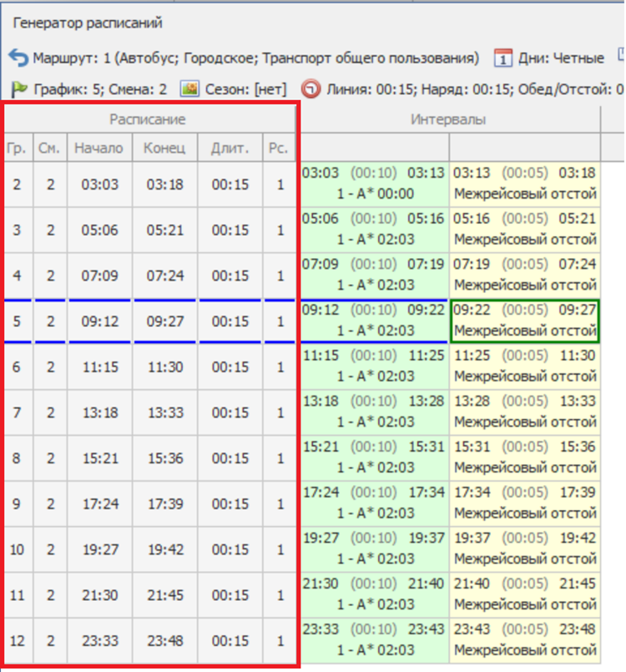
Task: Click the partially visible icon after 'Четные'
Action: (620, 56)
